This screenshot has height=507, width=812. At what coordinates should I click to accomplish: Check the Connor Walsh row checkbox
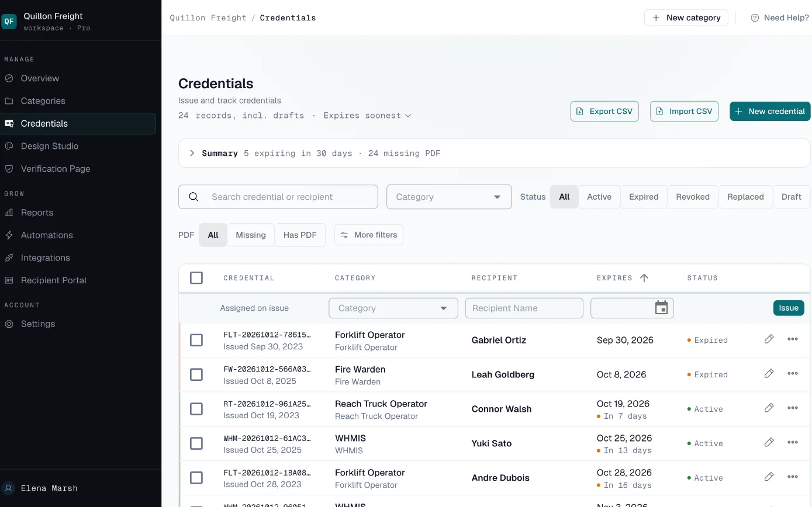(x=196, y=409)
